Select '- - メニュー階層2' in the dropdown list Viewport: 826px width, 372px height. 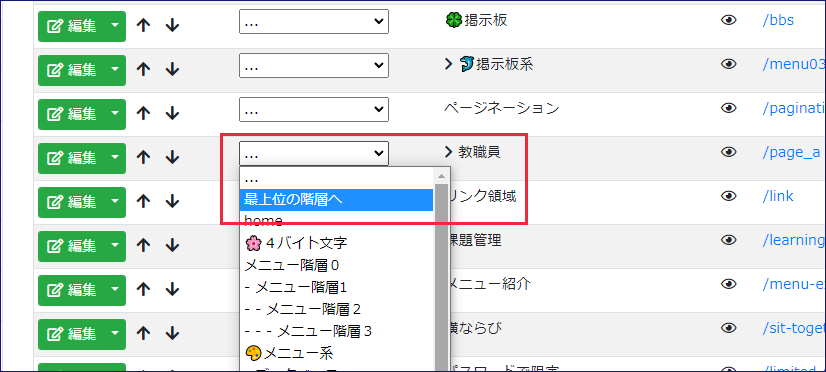[x=337, y=309]
